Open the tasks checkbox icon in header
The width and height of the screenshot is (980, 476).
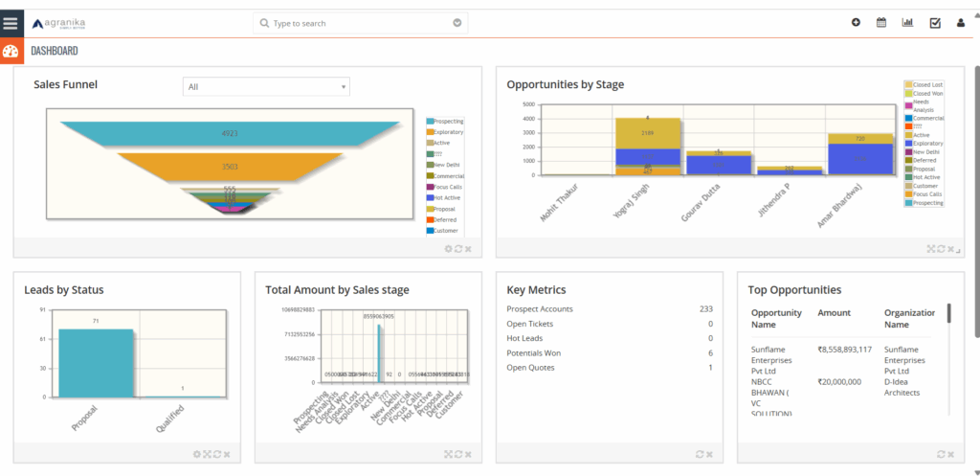tap(935, 22)
